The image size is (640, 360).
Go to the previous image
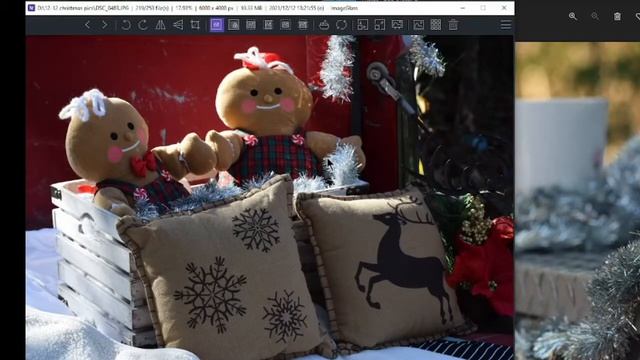87,25
